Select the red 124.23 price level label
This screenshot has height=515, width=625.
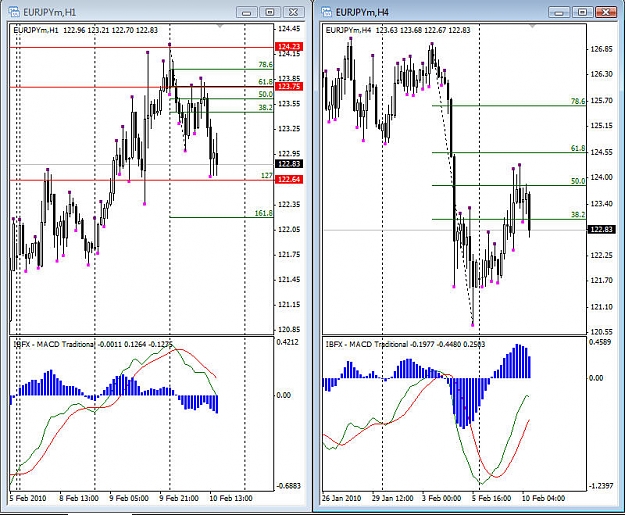289,47
